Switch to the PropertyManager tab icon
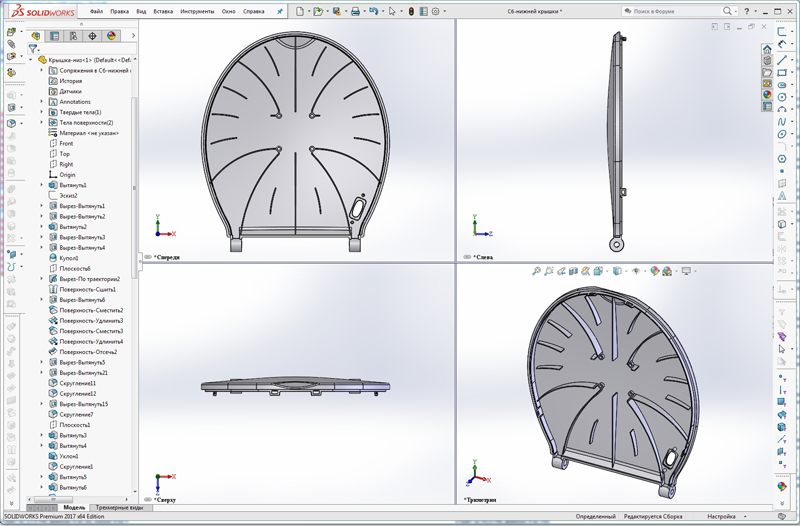The height and width of the screenshot is (526, 800). (x=55, y=35)
